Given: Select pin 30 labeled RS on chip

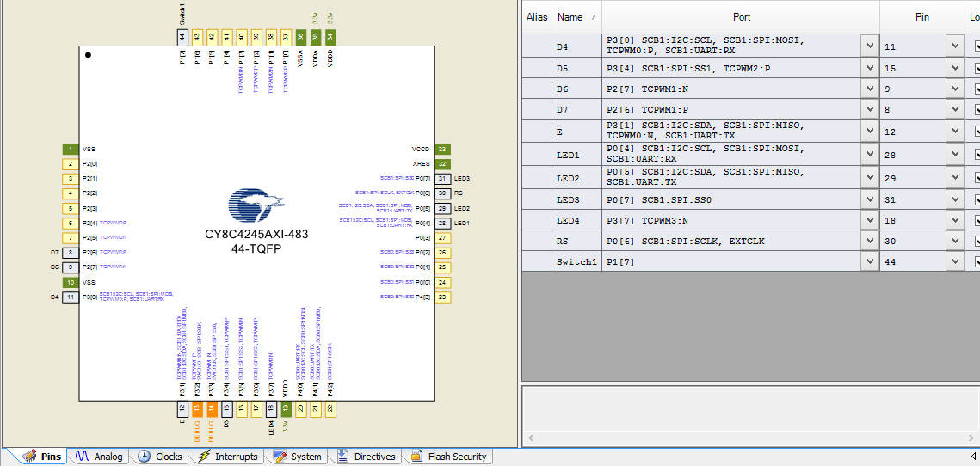Looking at the screenshot, I should 442,193.
